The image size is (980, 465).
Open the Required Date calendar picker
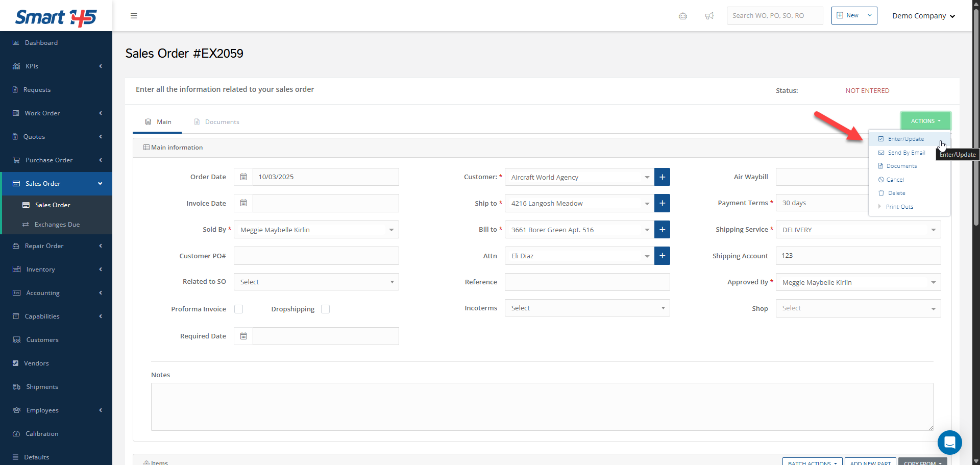click(243, 336)
